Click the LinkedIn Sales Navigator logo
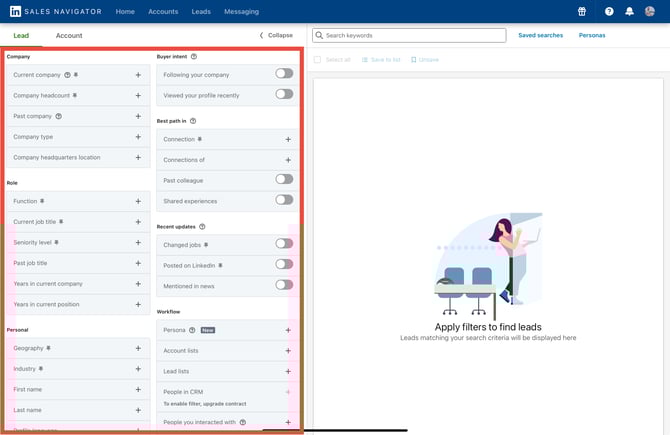 pyautogui.click(x=52, y=11)
